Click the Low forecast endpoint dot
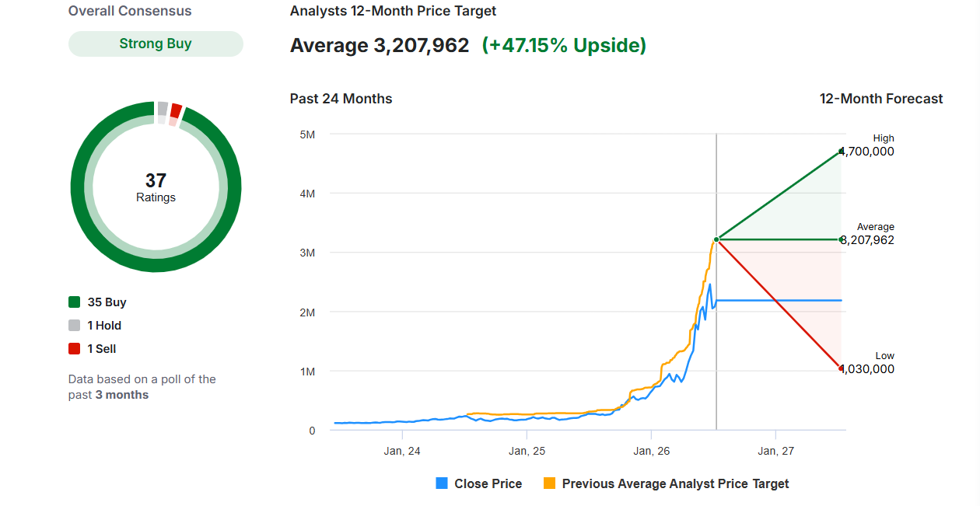Screen dimensions: 980x506 (x=842, y=368)
